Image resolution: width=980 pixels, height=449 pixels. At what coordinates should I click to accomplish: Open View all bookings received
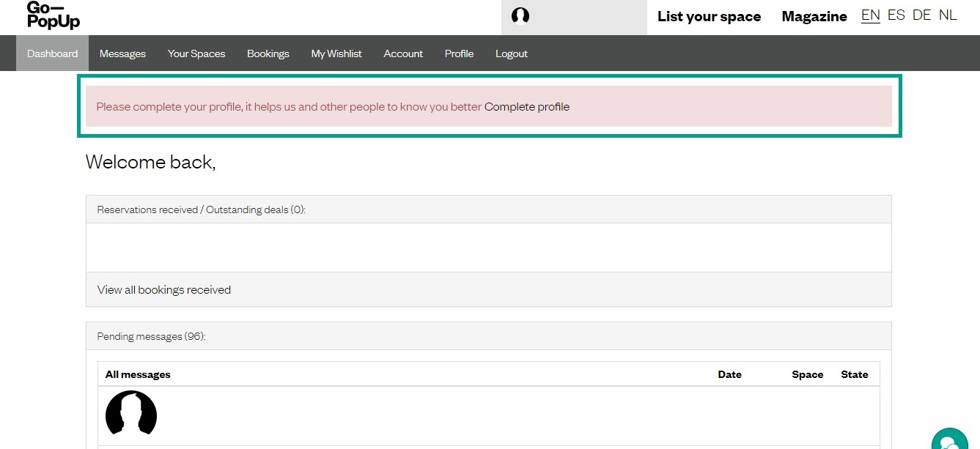(164, 290)
